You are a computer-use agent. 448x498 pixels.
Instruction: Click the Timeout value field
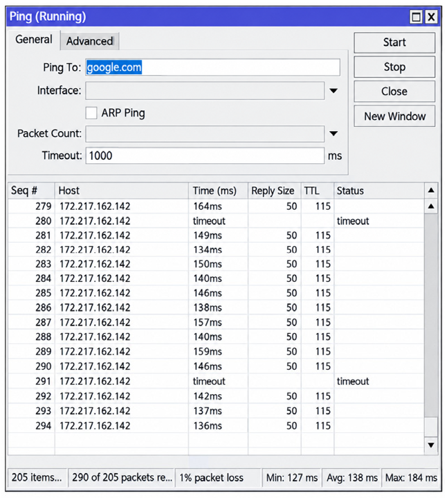pyautogui.click(x=205, y=156)
